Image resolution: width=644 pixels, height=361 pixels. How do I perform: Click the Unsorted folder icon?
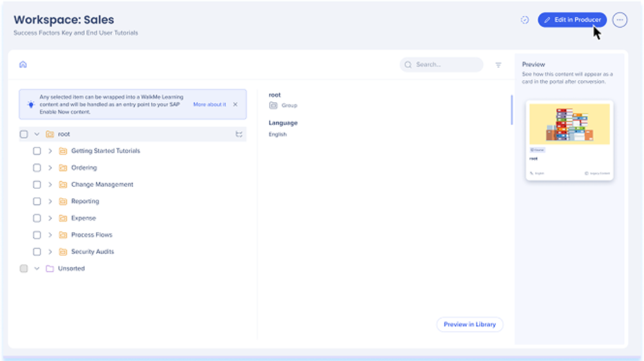click(x=50, y=269)
